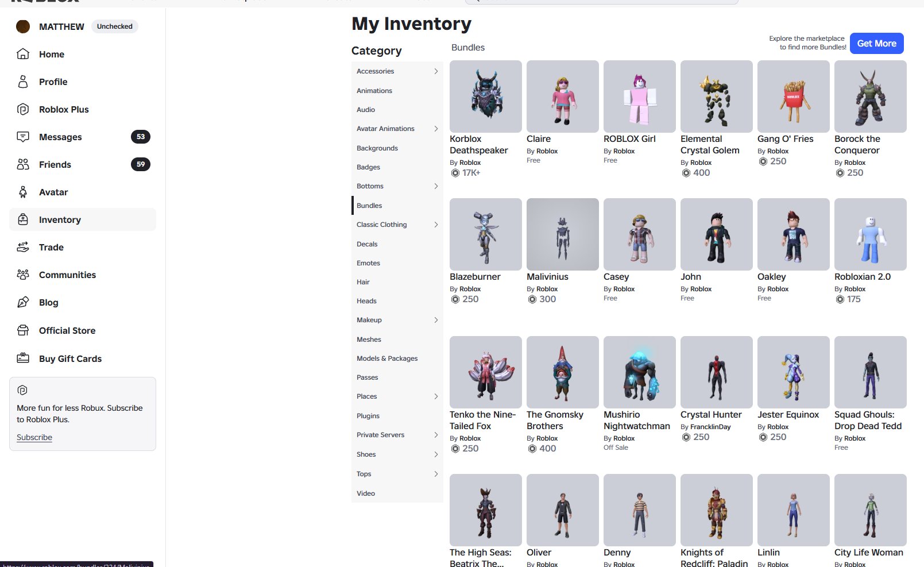Open the ROBLOX Girl bundle thumbnail

(640, 97)
